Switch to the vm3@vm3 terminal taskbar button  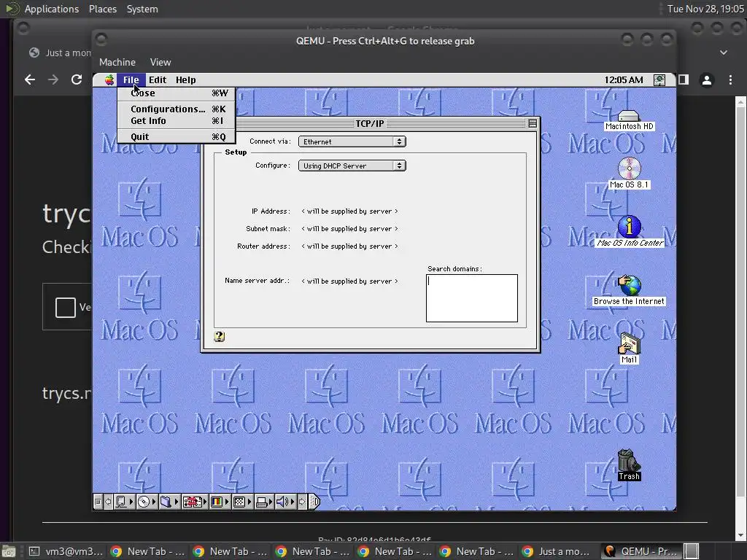[66, 551]
